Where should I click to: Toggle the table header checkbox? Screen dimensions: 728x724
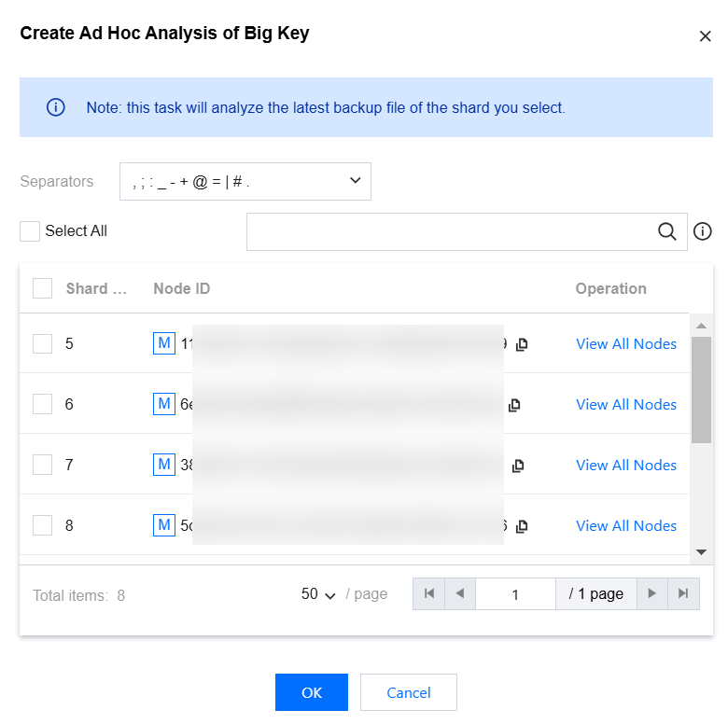click(43, 288)
